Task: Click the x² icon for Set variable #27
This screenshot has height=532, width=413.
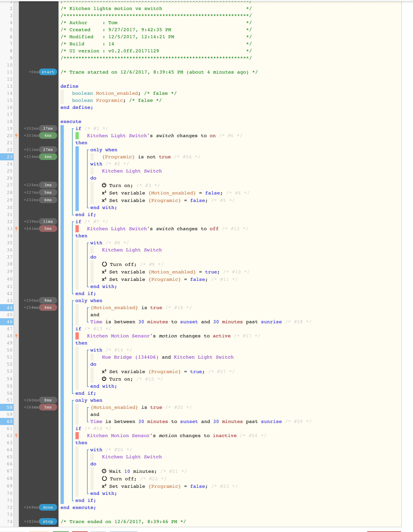Action: pyautogui.click(x=104, y=371)
